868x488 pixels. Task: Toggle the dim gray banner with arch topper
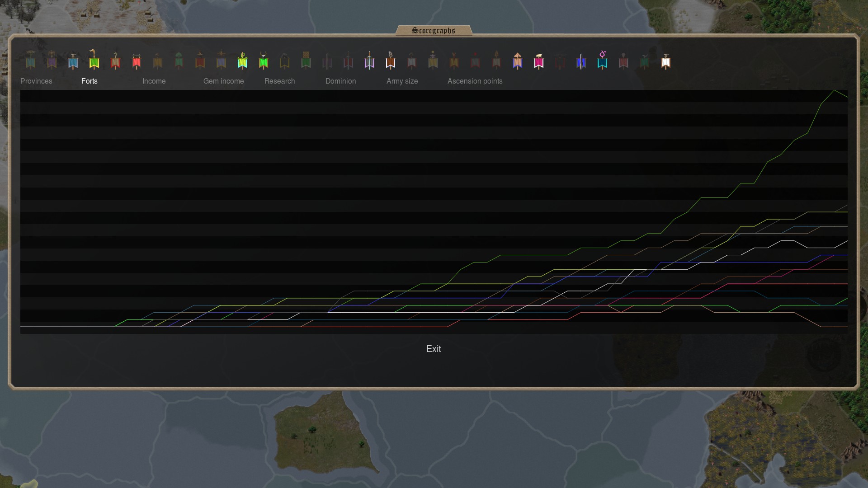point(412,60)
